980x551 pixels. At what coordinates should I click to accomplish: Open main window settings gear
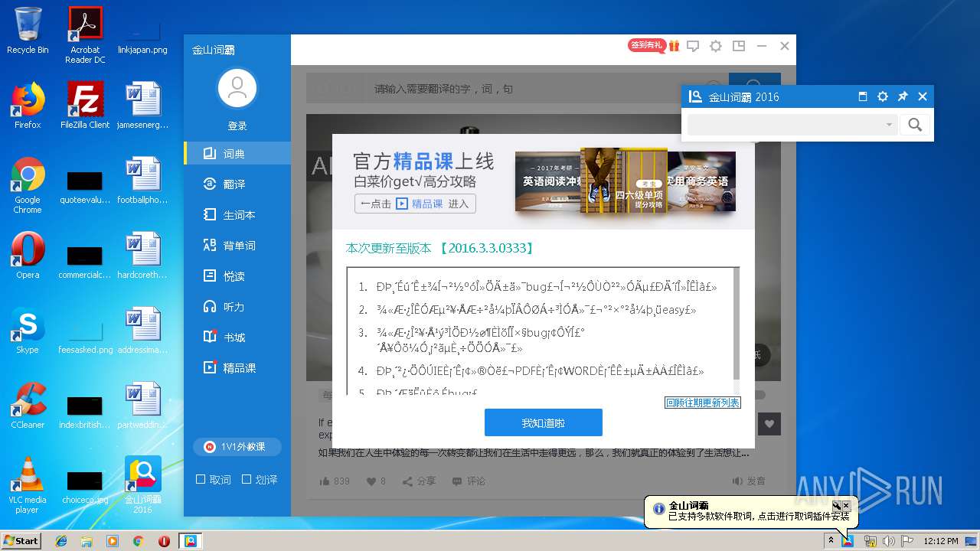716,46
